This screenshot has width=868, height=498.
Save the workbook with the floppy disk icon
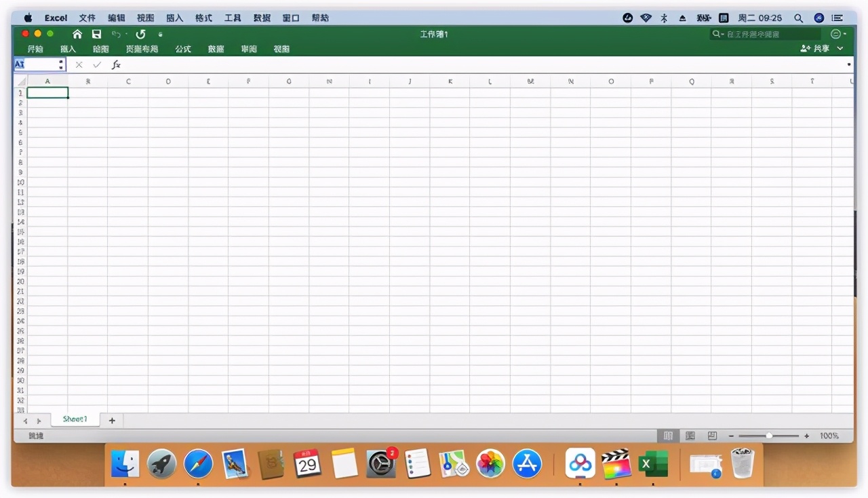pyautogui.click(x=96, y=34)
